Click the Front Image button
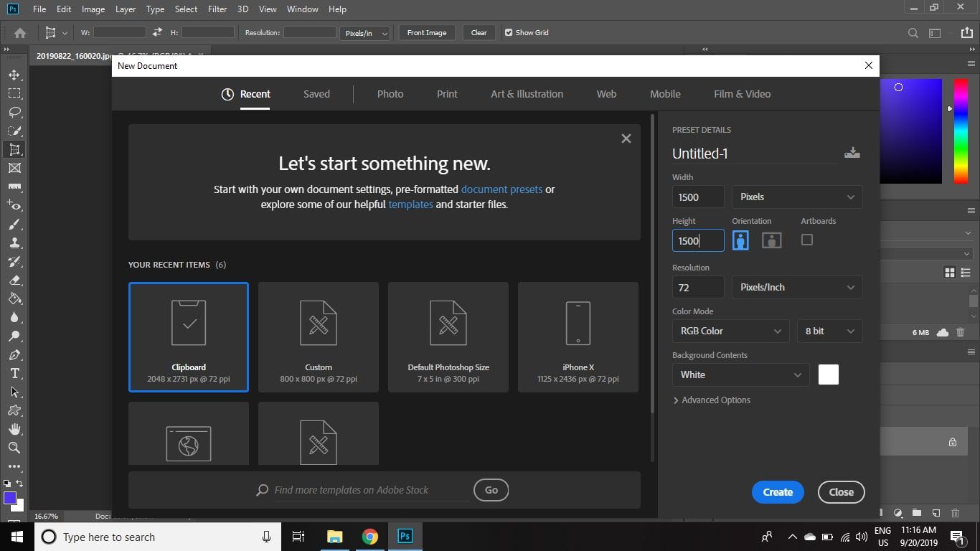Screen dimensions: 980x551 coord(427,32)
